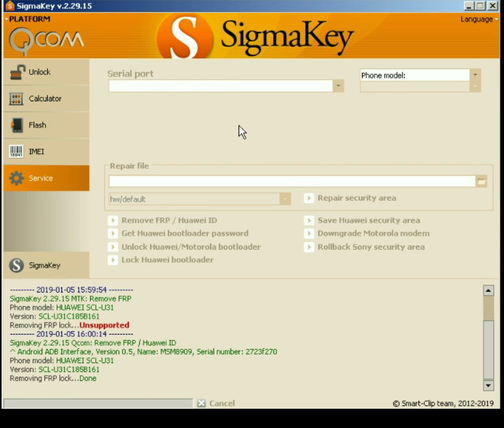Screen dimensions: 504x428
Task: Click the Flash phone icon
Action: point(16,126)
